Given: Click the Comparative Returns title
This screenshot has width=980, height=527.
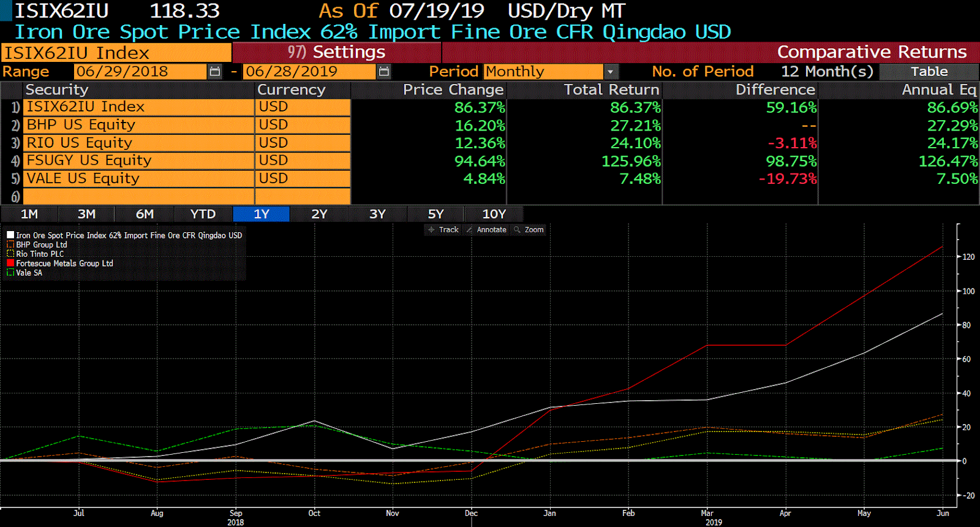Looking at the screenshot, I should click(872, 52).
